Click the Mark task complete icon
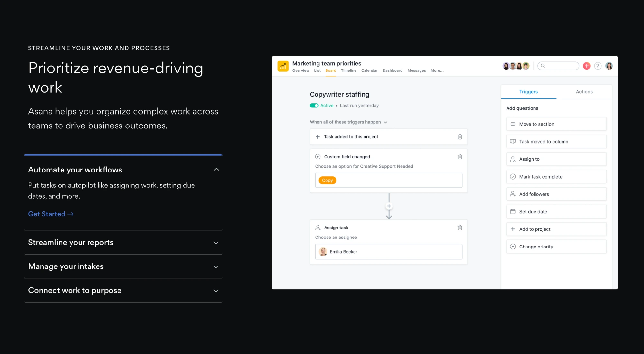This screenshot has height=354, width=644. (512, 177)
